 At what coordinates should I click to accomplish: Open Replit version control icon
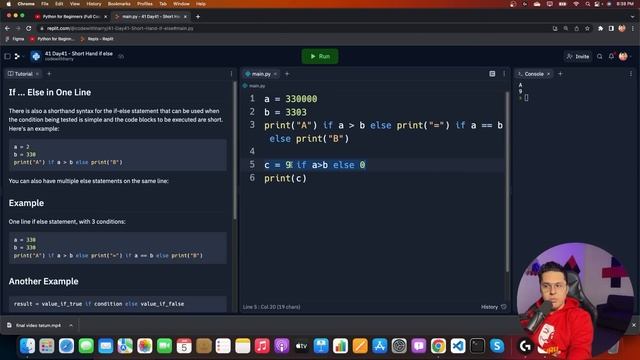pyautogui.click(x=17, y=56)
